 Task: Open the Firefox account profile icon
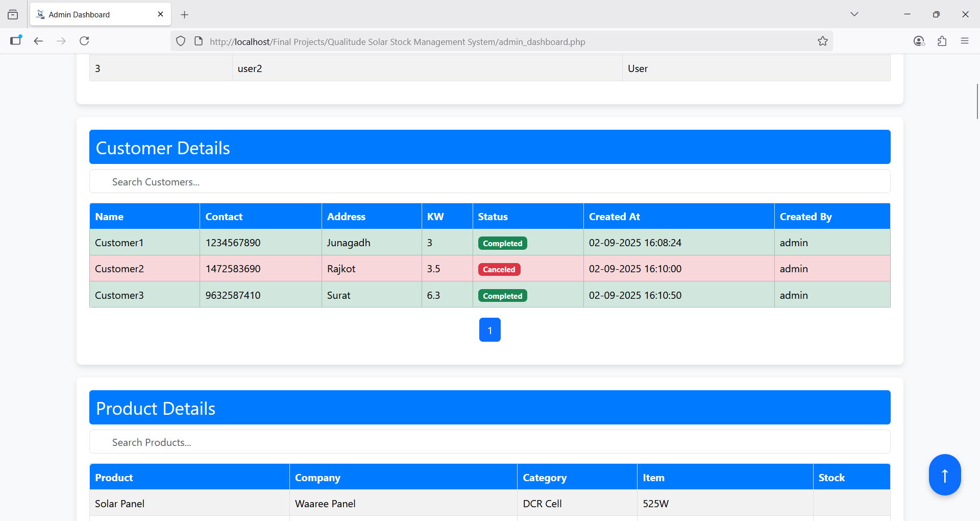(x=919, y=41)
